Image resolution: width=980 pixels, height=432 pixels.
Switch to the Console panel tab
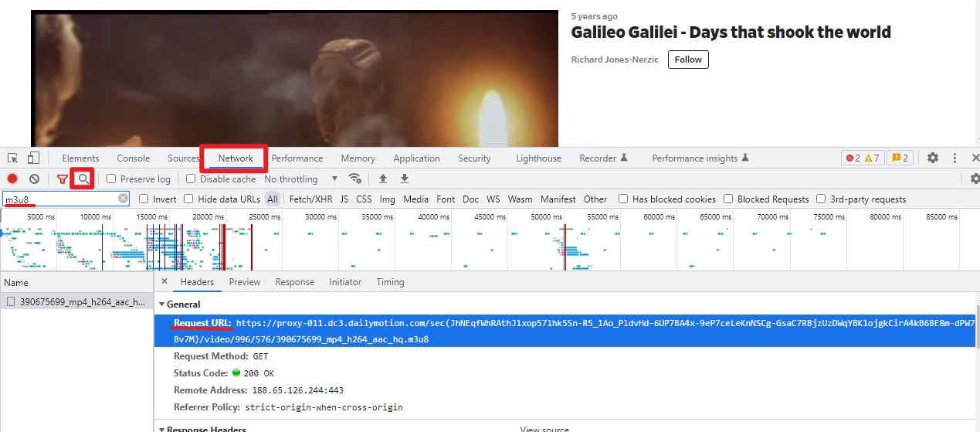click(x=134, y=158)
